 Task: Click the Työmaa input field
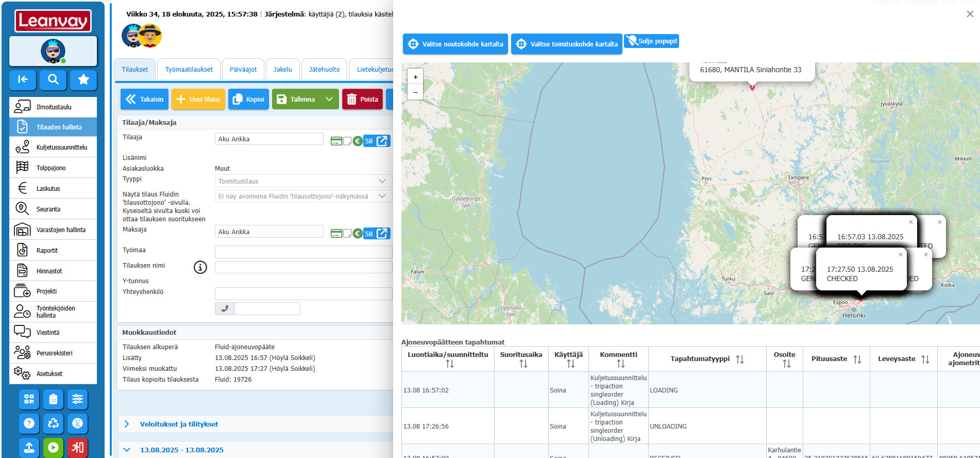(x=303, y=252)
